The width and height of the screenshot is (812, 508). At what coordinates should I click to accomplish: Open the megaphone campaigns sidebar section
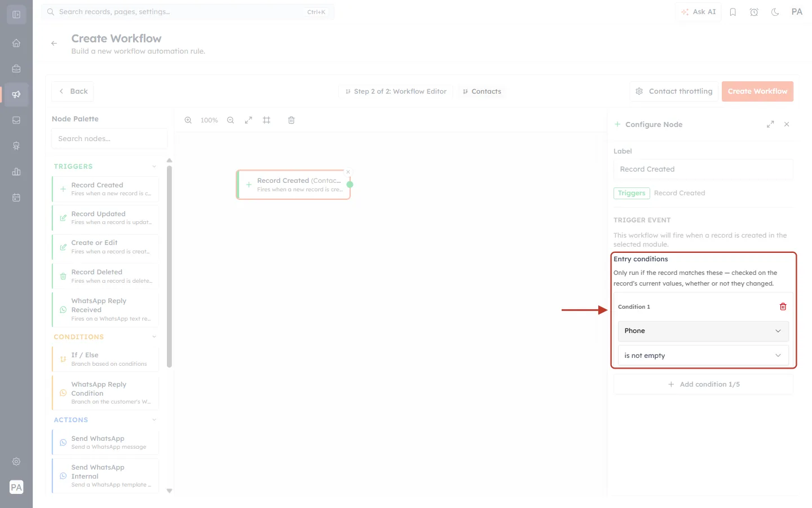(16, 94)
